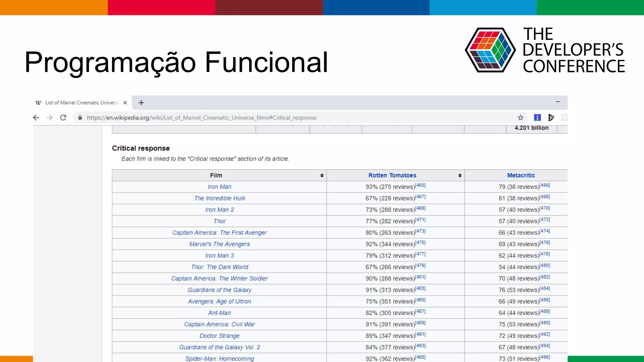Image resolution: width=644 pixels, height=362 pixels.
Task: Open the blue extension icon in toolbar
Action: tap(537, 118)
